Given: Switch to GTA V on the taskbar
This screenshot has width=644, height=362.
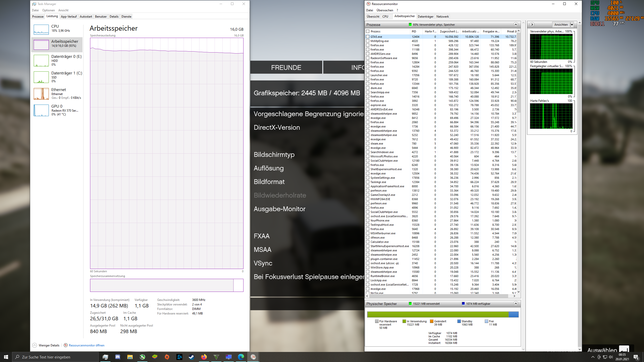Looking at the screenshot, I should pos(216,357).
